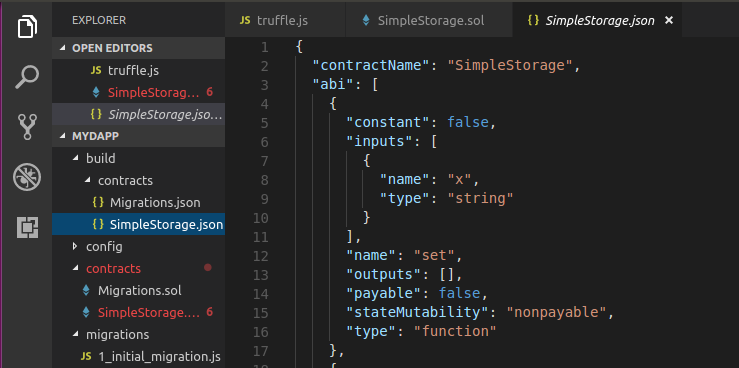The image size is (739, 368).
Task: Click the "stateMutability" key
Action: 418,312
